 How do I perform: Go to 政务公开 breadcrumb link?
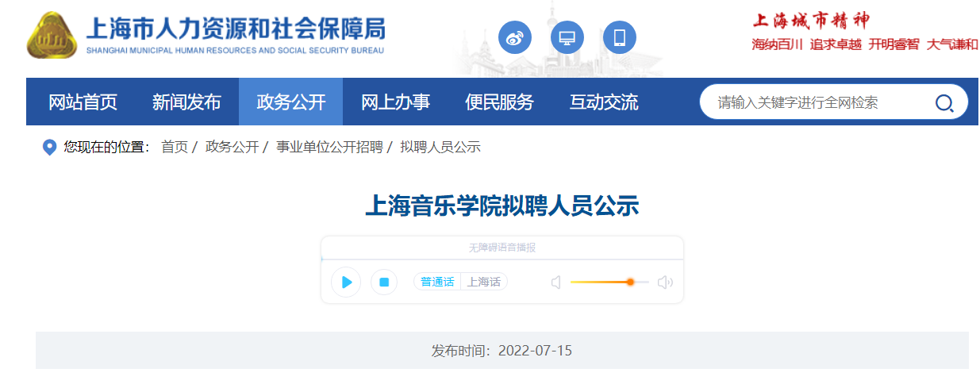(233, 148)
